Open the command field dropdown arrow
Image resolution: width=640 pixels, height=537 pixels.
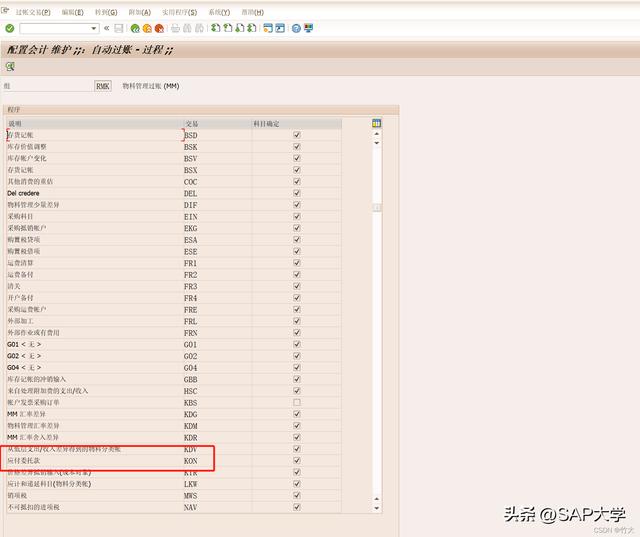[x=94, y=28]
